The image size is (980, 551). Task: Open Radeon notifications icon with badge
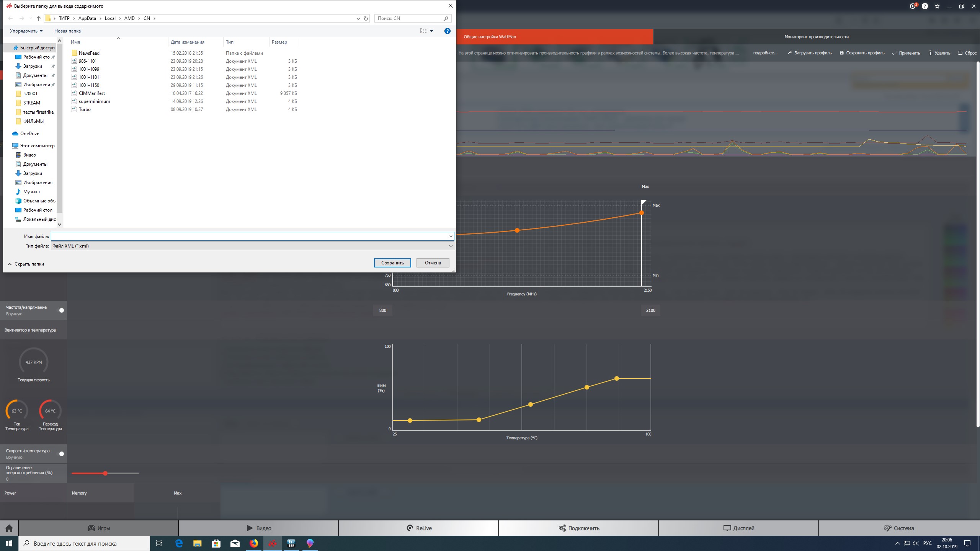click(x=913, y=6)
